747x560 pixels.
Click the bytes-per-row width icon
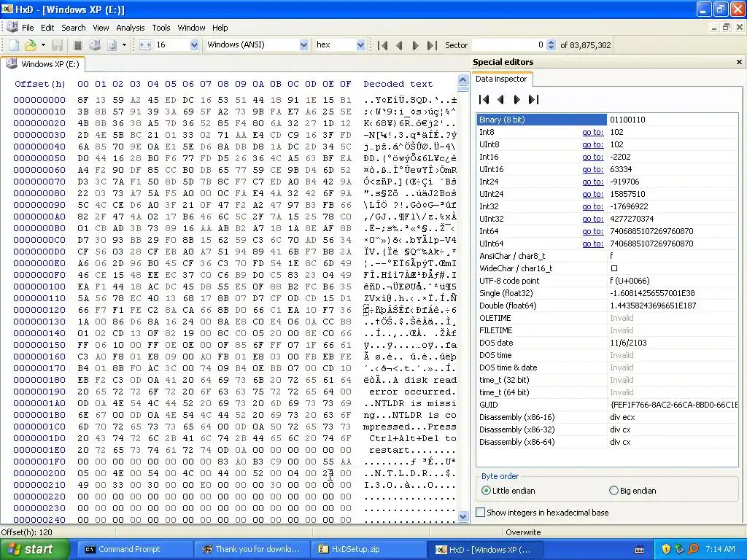point(145,45)
